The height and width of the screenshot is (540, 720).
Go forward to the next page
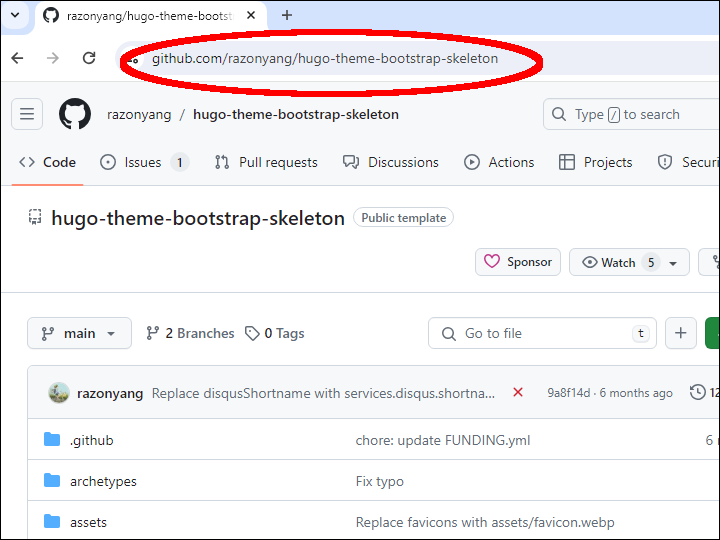pos(53,58)
